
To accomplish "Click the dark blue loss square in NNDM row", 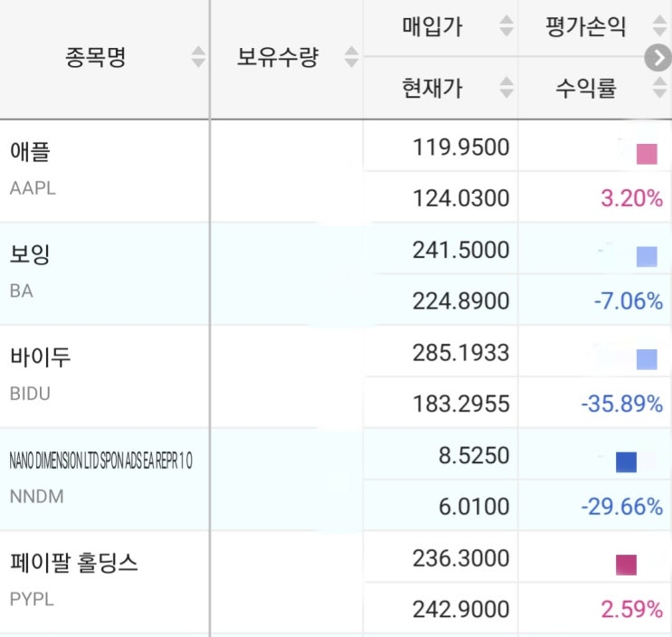I will point(626,462).
